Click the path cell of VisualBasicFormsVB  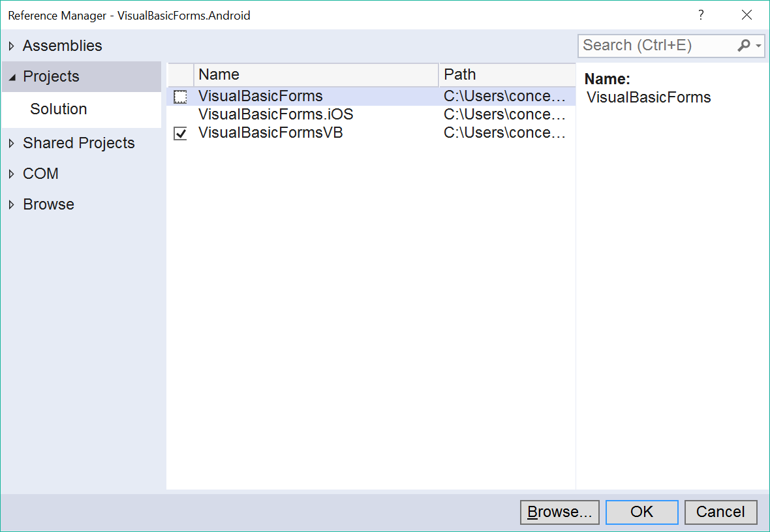[504, 133]
